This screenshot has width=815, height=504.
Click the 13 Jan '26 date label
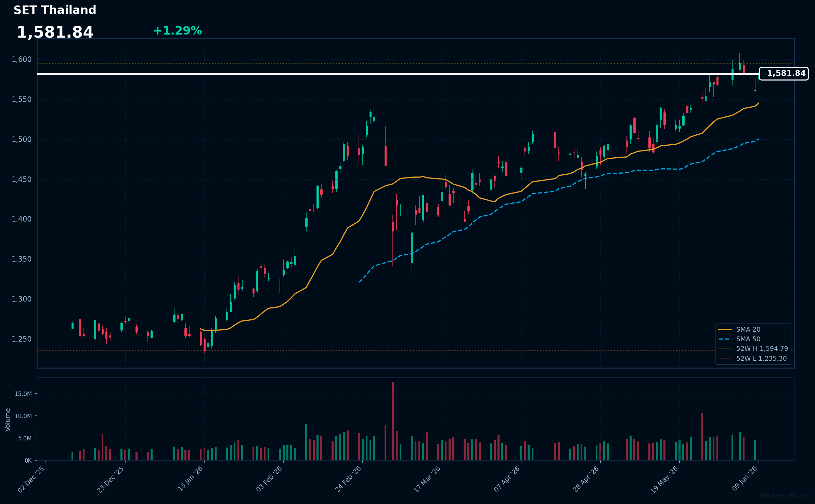pyautogui.click(x=190, y=479)
